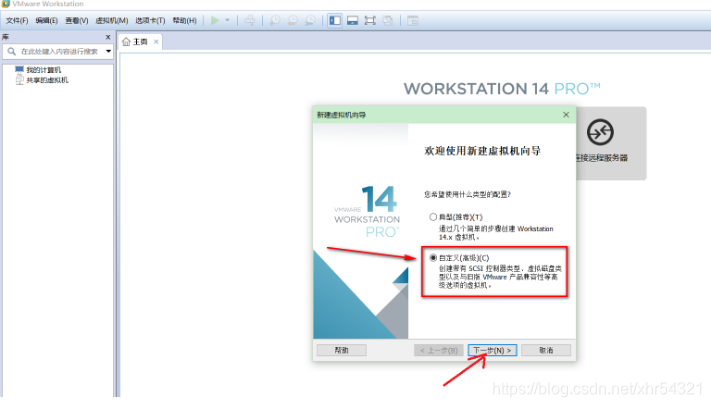This screenshot has height=407, width=711.
Task: Open the 虚拟机(M) menu
Action: [x=112, y=20]
